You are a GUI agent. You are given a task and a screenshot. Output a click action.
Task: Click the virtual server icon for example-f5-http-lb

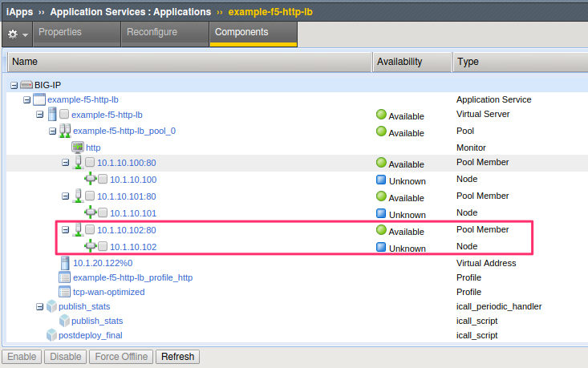coord(52,115)
